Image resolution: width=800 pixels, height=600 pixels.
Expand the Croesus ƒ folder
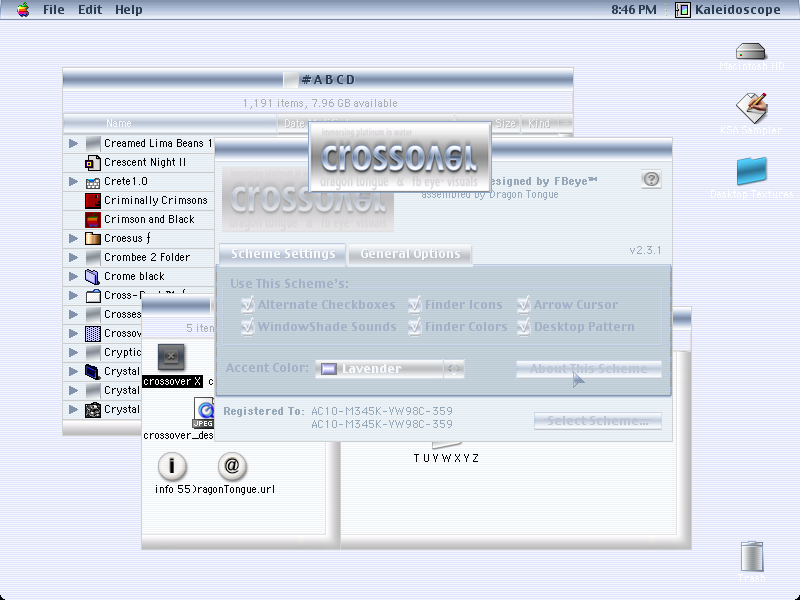coord(73,238)
